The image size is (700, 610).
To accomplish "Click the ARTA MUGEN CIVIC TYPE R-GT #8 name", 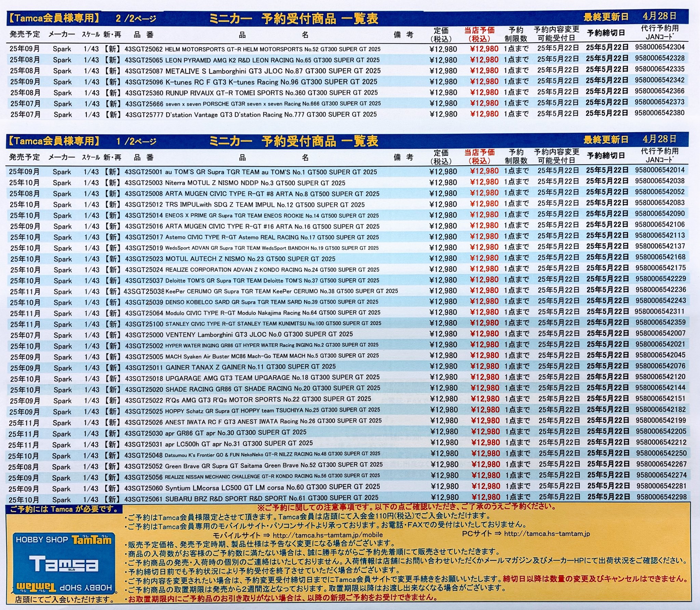I will click(x=272, y=194).
